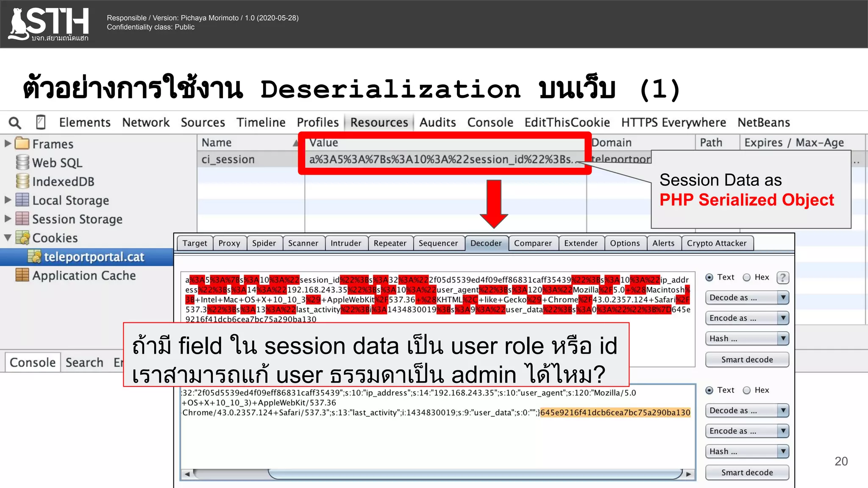This screenshot has height=488, width=868.
Task: Open the top Console tab
Action: coord(490,122)
